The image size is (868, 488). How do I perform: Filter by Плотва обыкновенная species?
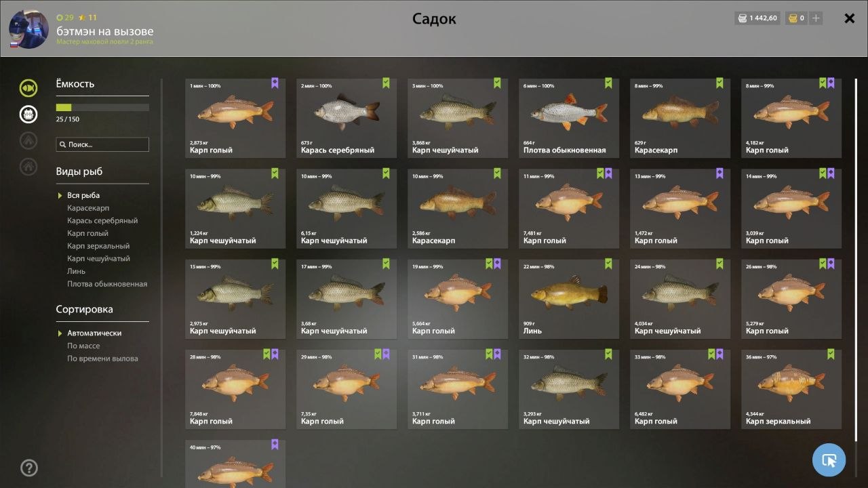pyautogui.click(x=107, y=284)
